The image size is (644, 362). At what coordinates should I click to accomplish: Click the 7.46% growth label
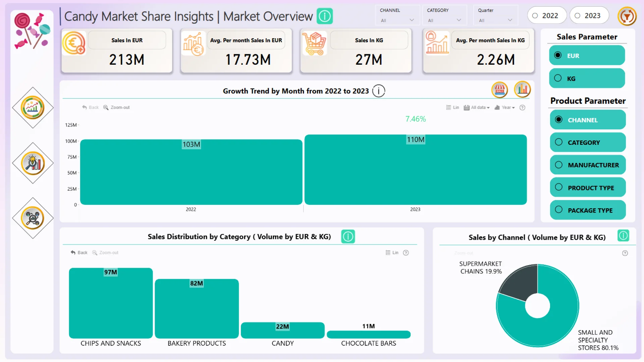click(x=416, y=119)
